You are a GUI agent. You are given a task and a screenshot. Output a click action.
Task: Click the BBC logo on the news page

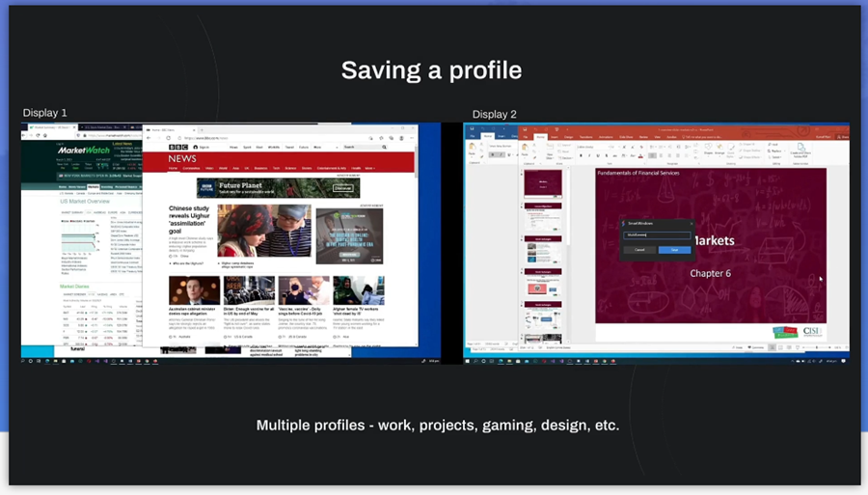click(x=178, y=148)
